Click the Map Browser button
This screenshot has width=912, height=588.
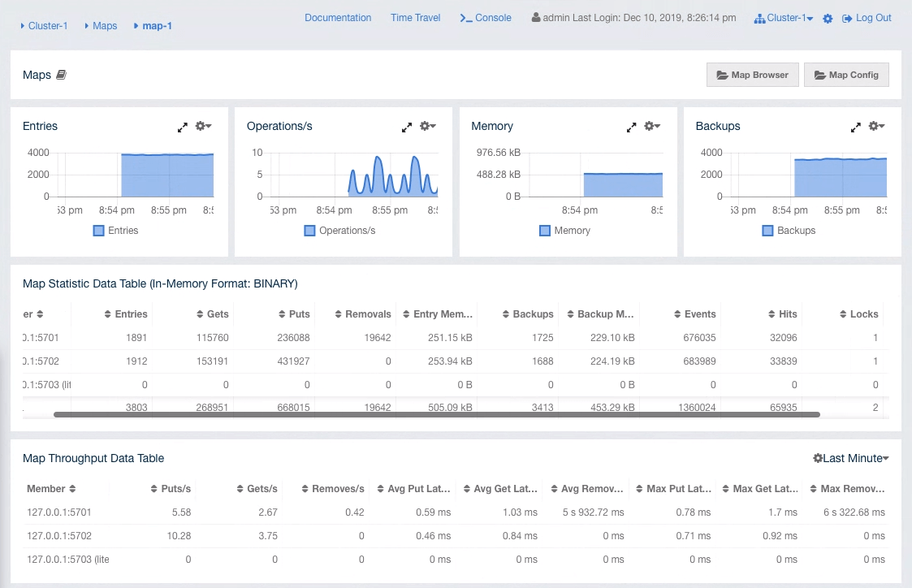coord(753,75)
